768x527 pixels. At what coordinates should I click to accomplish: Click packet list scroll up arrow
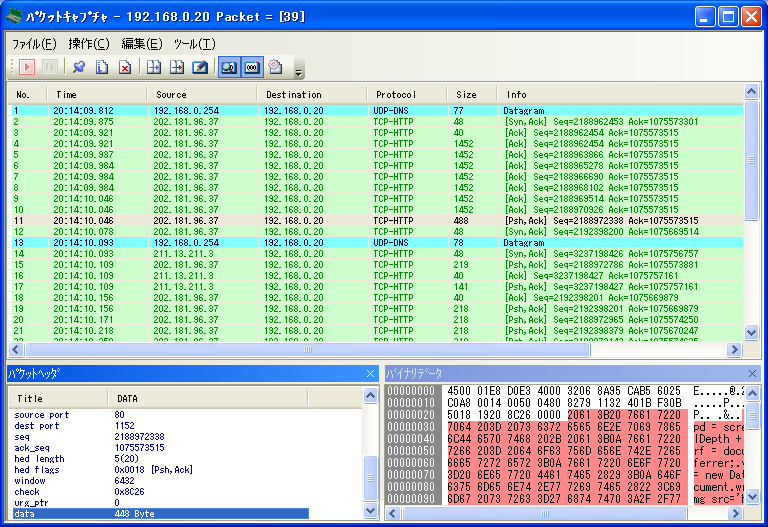click(751, 92)
